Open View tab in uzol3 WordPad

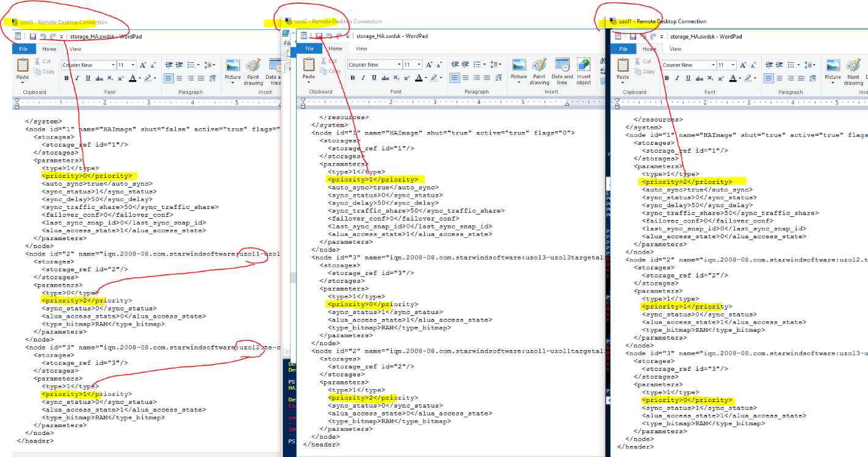click(x=75, y=49)
